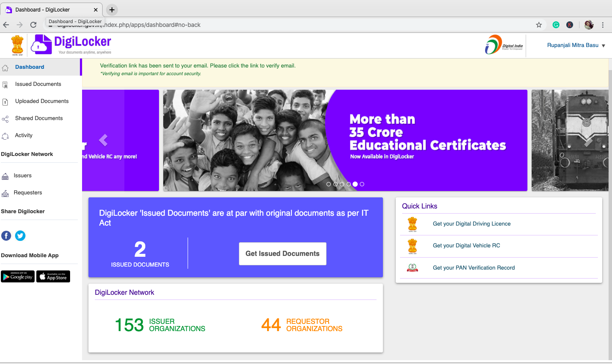612x364 pixels.
Task: Click the 2 Issued Documents count
Action: [140, 254]
